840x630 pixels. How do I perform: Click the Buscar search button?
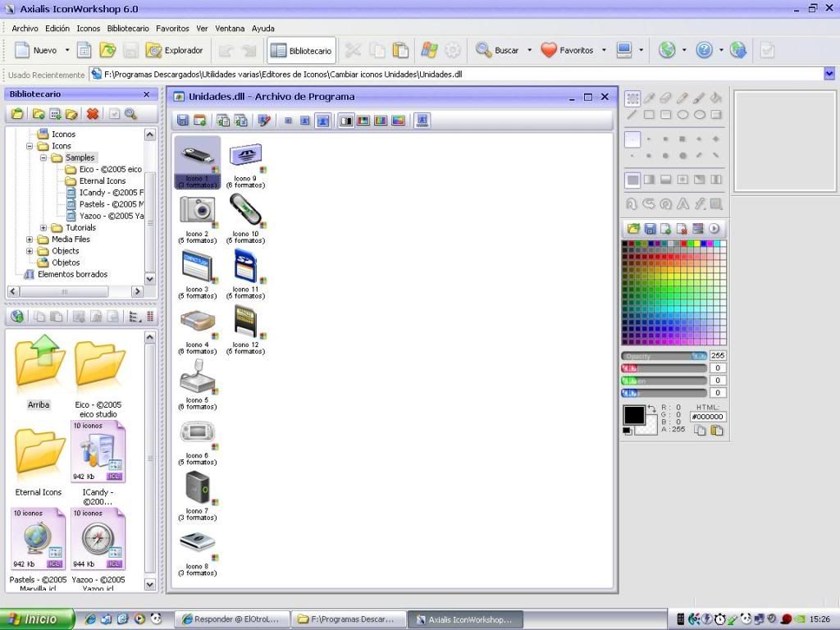tap(497, 50)
